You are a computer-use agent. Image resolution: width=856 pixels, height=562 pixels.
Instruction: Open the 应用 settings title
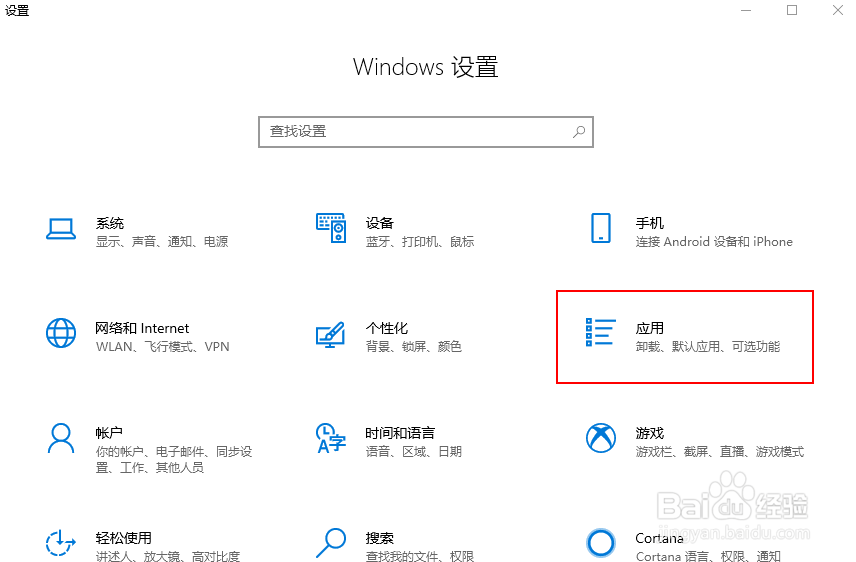[x=650, y=328]
